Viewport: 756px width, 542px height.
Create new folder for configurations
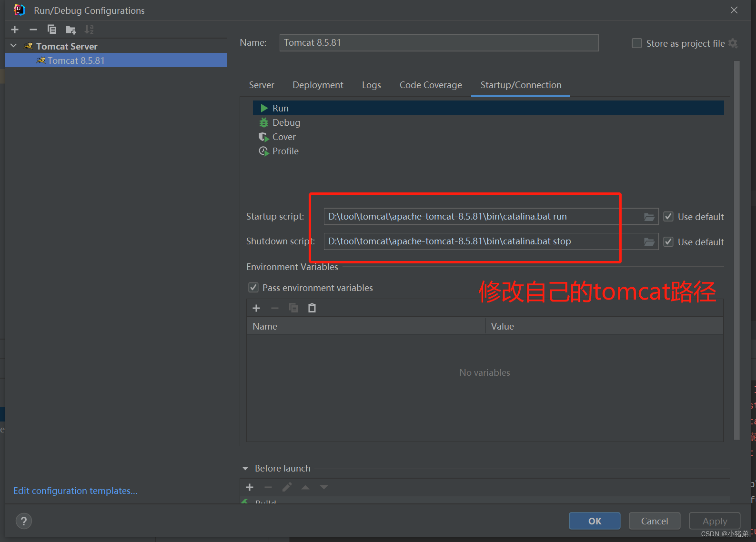click(71, 30)
